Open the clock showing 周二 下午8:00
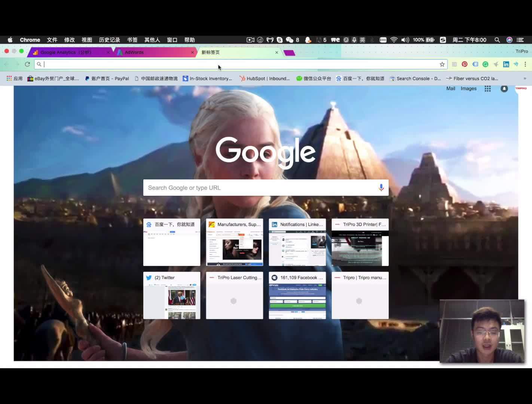The image size is (532, 404). coord(469,40)
